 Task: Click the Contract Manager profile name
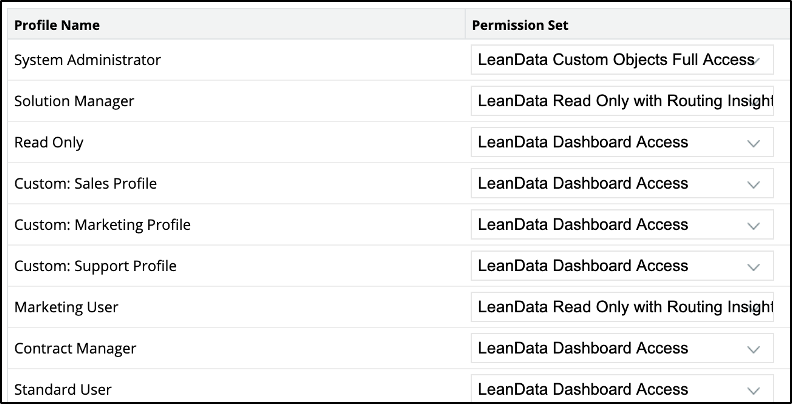point(75,348)
